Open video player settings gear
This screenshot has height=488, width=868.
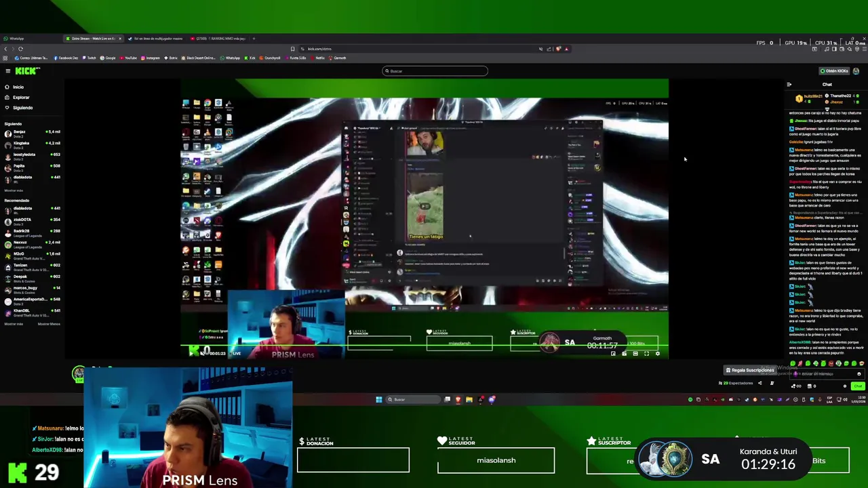coord(657,354)
